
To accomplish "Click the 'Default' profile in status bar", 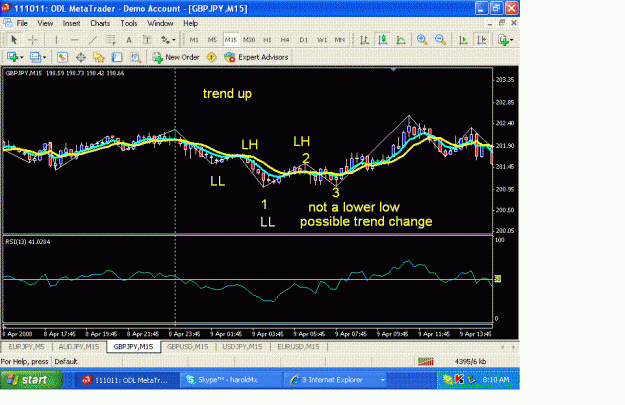I will point(66,362).
